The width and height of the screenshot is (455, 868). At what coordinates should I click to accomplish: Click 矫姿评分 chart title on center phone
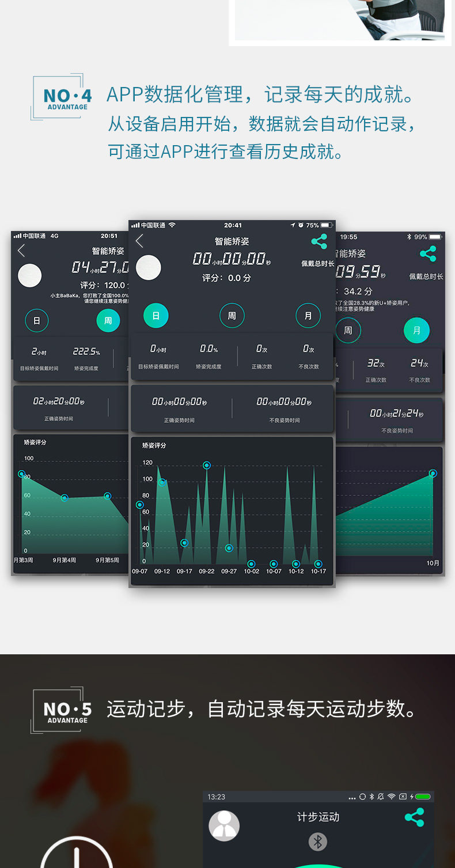point(154,446)
